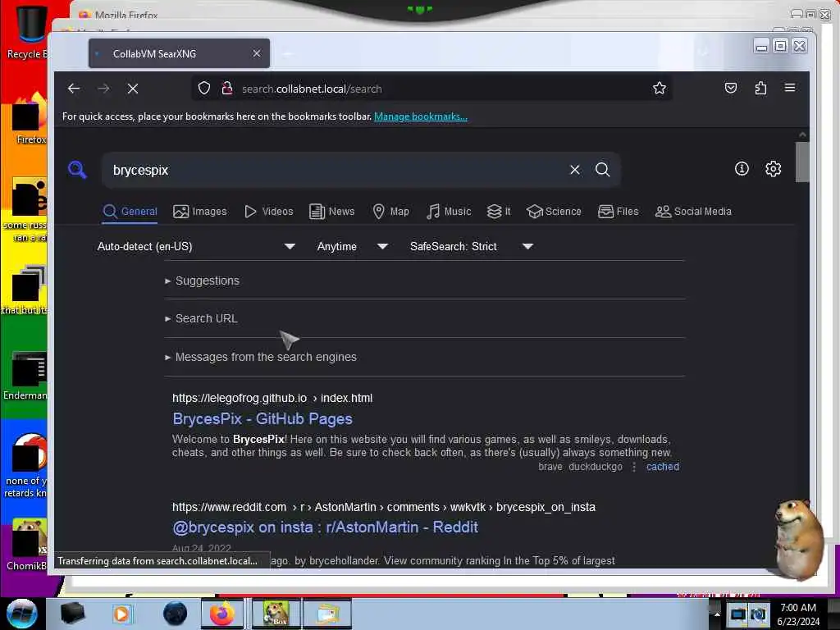The height and width of the screenshot is (630, 840).
Task: Click the Firefox address bar
Action: [431, 89]
